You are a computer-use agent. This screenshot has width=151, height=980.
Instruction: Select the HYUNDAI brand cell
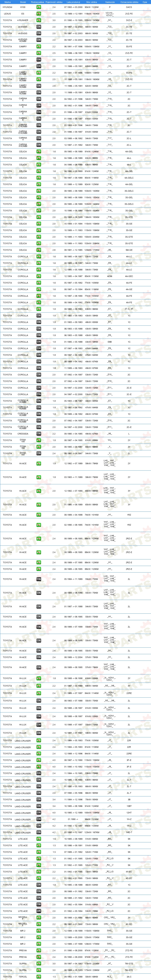8,7
